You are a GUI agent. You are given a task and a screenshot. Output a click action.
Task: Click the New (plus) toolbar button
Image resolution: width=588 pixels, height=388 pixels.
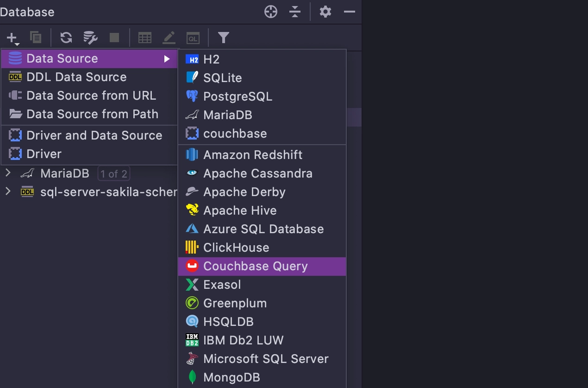pos(13,38)
